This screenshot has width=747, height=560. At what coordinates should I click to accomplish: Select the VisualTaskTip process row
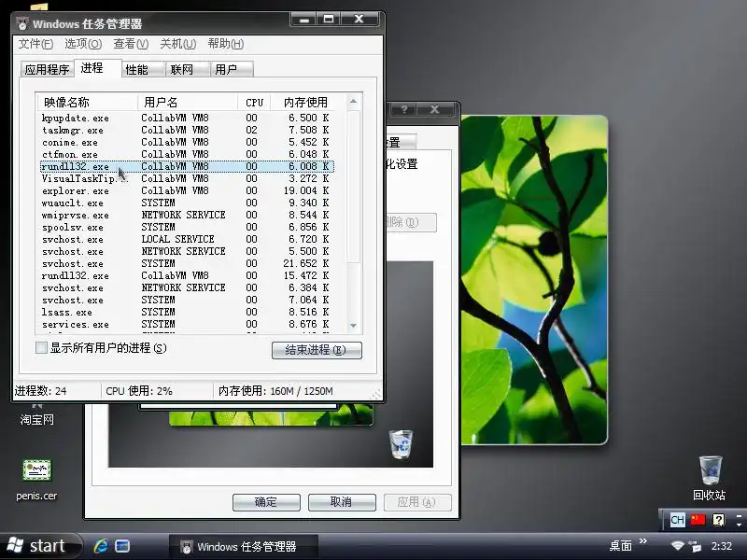[x=187, y=178]
